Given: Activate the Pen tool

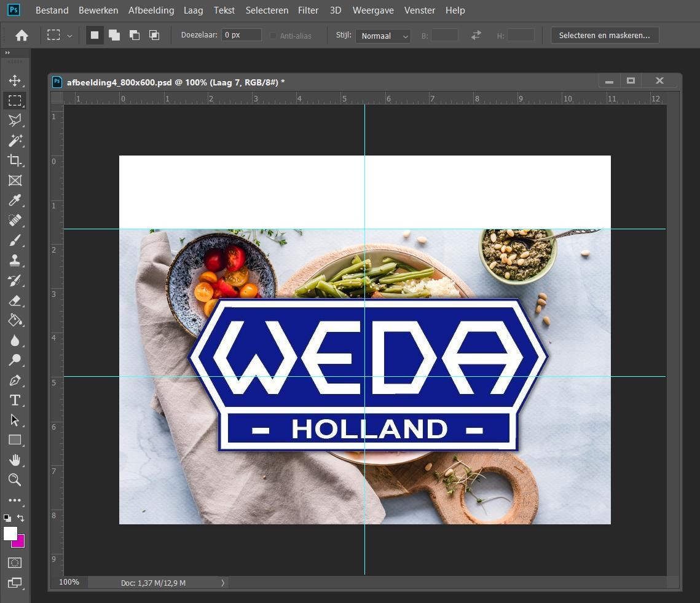Looking at the screenshot, I should [x=15, y=380].
